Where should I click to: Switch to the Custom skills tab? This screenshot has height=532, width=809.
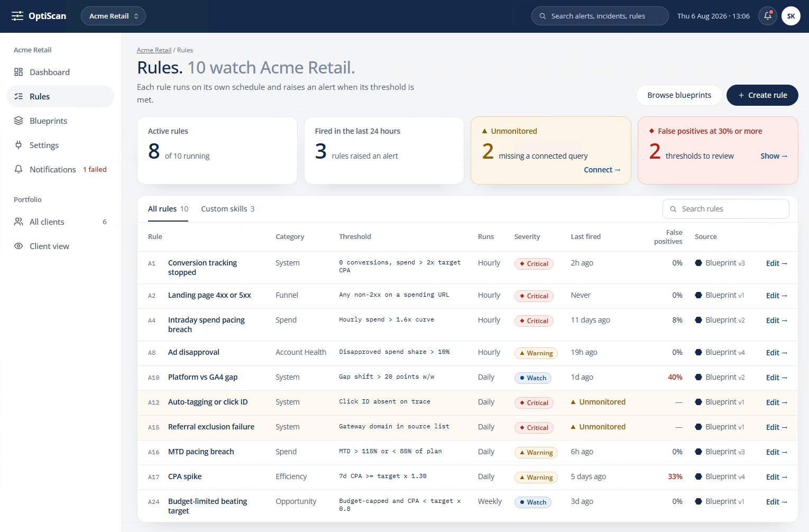(227, 209)
